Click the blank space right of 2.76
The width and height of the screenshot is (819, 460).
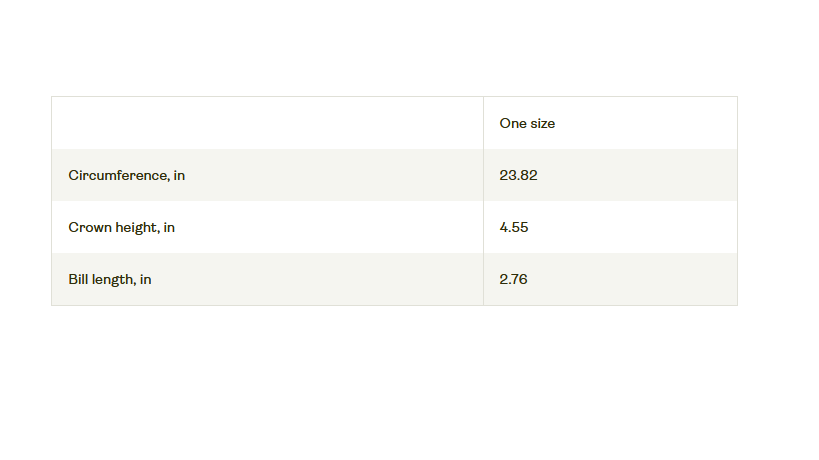pos(640,279)
